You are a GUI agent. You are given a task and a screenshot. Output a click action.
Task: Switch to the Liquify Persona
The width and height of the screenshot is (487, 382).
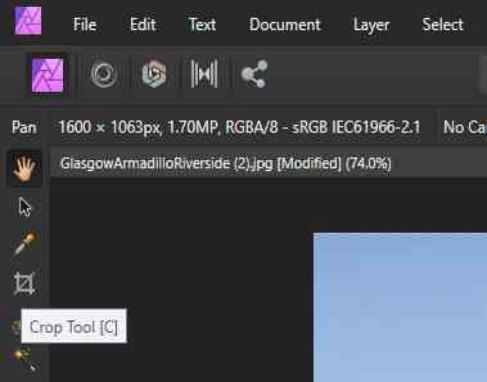(104, 74)
